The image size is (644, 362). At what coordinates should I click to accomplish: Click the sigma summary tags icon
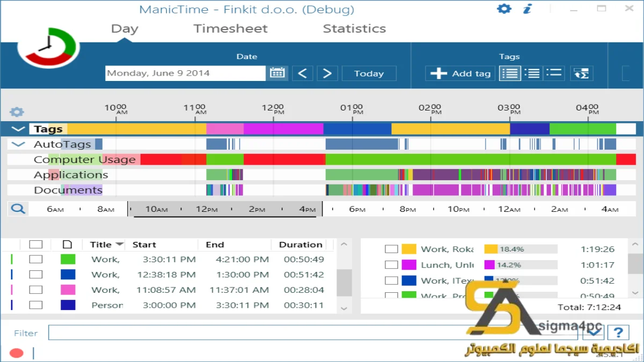(x=582, y=73)
